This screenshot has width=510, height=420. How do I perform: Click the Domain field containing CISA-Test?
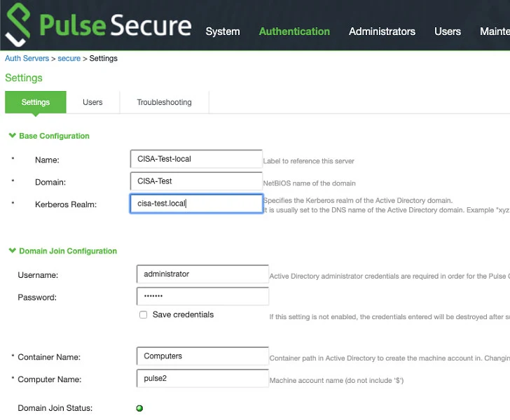[x=196, y=181]
